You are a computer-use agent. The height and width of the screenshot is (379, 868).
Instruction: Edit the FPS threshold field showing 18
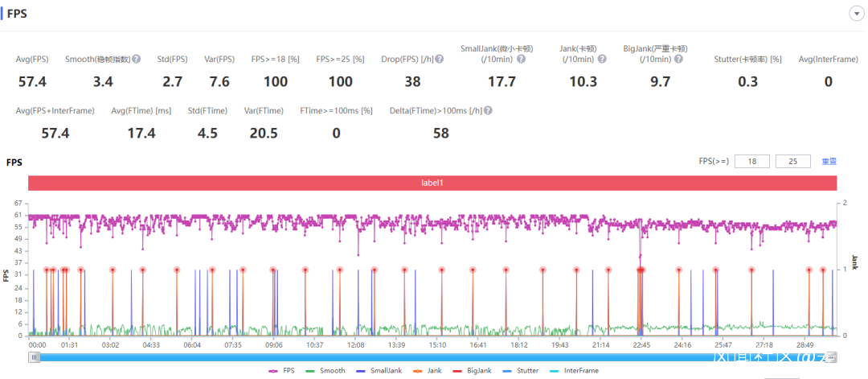coord(752,161)
